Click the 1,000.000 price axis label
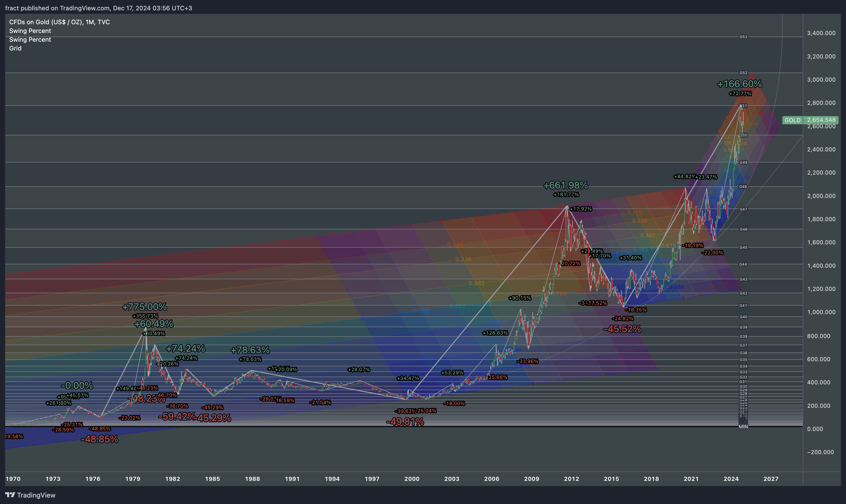Image resolution: width=846 pixels, height=504 pixels. (x=821, y=312)
